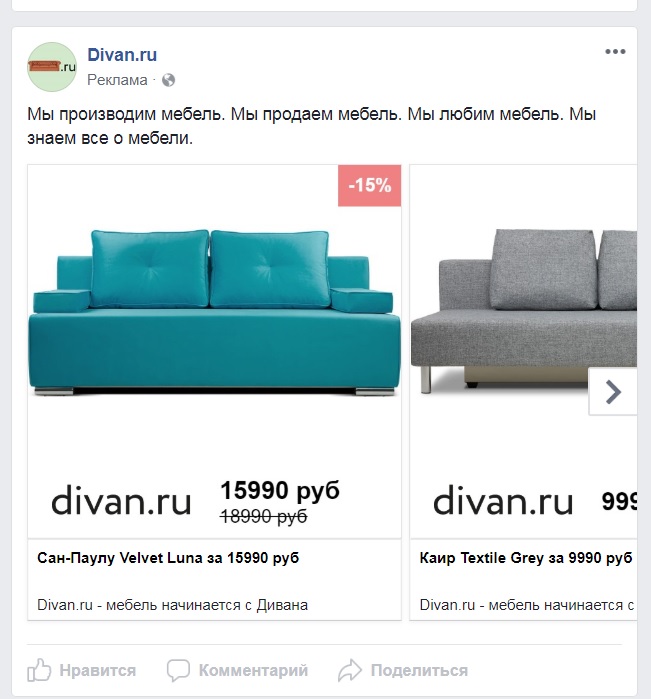Click the 15990 руб price text
Viewport: 651px width, 699px height.
[280, 491]
